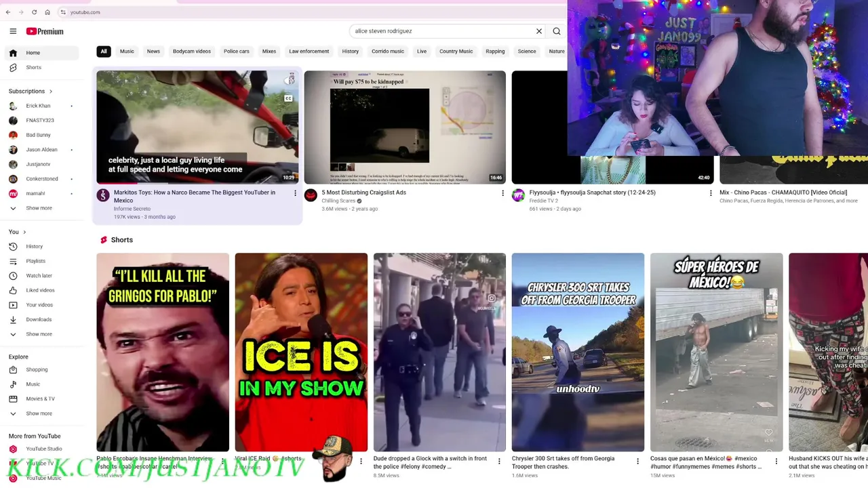
Task: Select the Bodycam videos chip
Action: point(192,52)
